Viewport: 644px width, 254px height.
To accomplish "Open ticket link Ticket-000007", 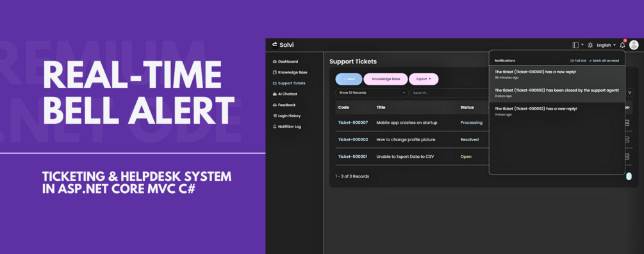I will click(353, 123).
